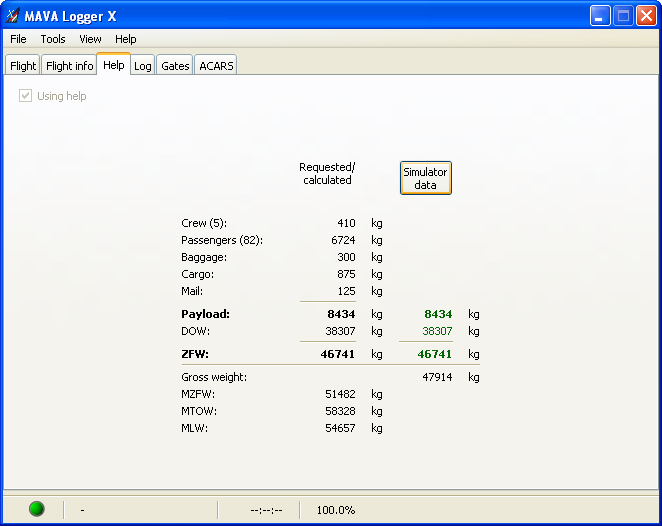Click the MTOW value 58328

coord(340,411)
